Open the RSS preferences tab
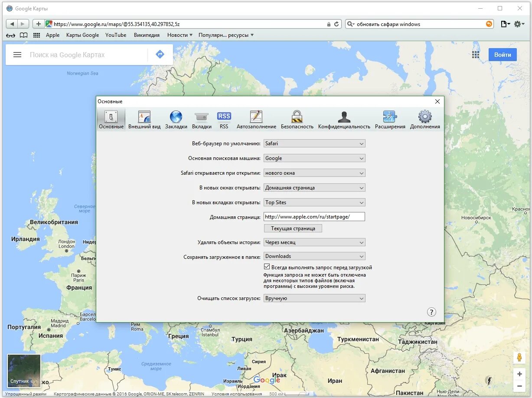This screenshot has height=398, width=532. tap(224, 119)
